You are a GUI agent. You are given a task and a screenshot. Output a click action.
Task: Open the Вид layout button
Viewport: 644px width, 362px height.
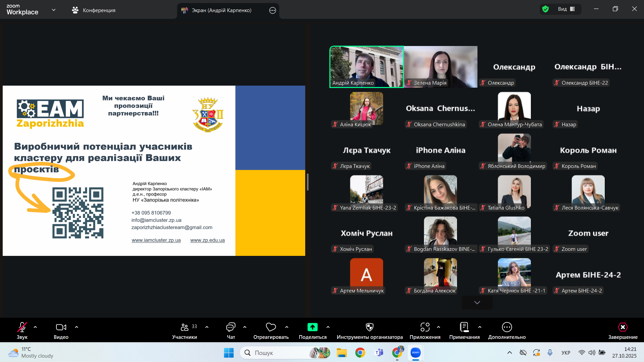point(566,9)
